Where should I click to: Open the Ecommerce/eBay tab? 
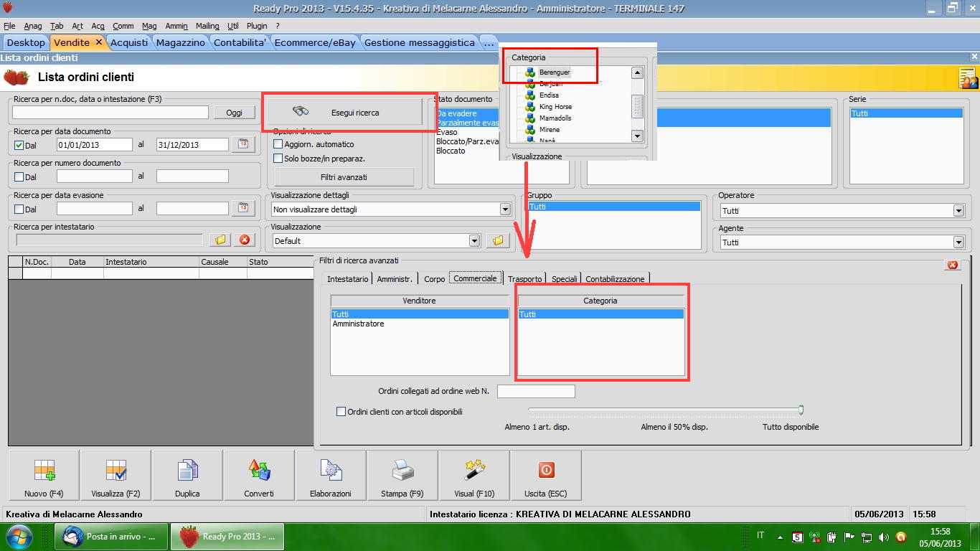[315, 42]
